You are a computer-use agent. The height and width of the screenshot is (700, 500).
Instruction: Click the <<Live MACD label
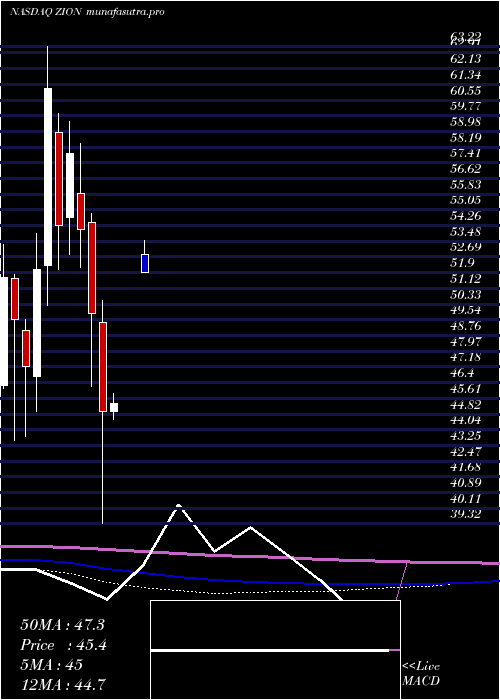coord(421,674)
